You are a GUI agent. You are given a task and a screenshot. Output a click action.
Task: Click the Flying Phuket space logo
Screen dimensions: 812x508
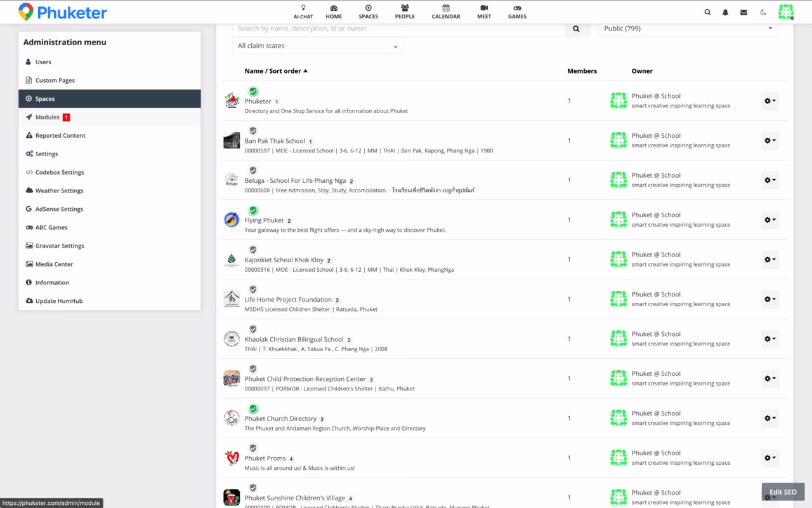click(232, 220)
